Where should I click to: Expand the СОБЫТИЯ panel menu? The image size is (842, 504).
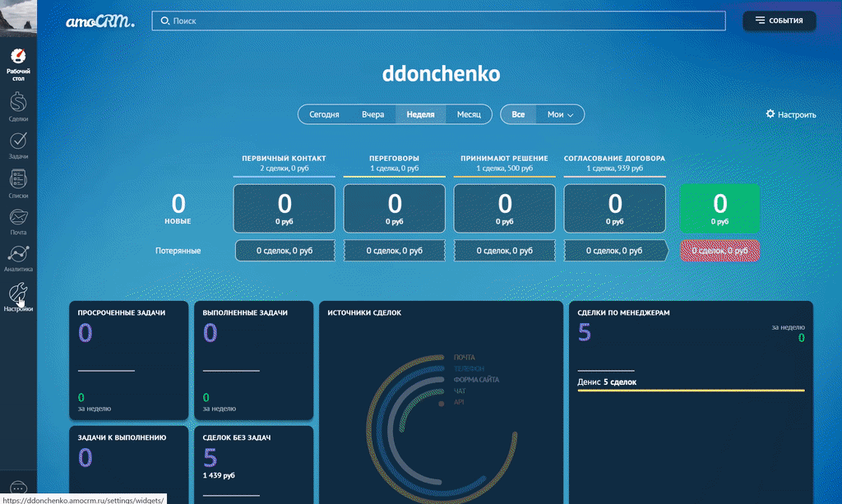tap(779, 21)
